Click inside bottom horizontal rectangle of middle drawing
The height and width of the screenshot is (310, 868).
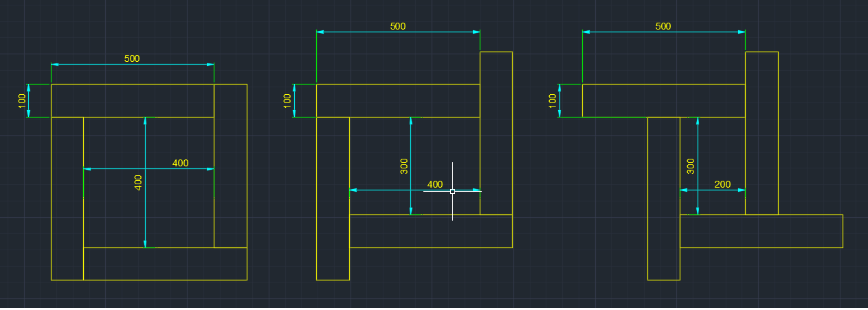(x=431, y=231)
